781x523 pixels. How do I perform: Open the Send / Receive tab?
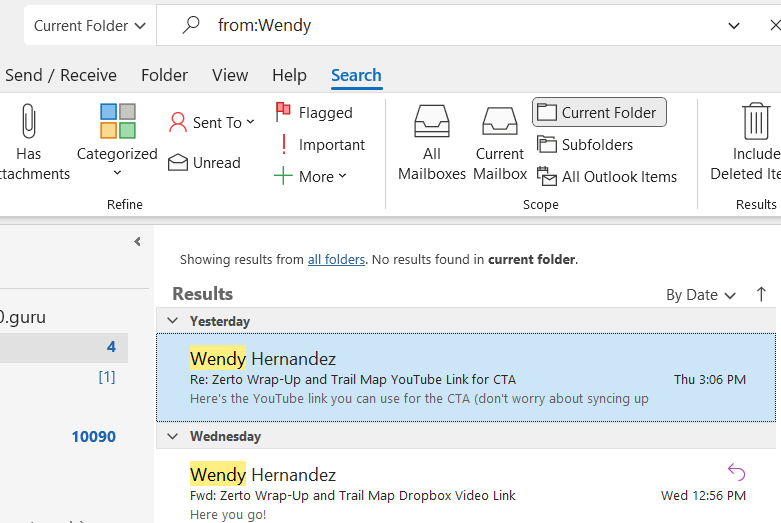[61, 75]
